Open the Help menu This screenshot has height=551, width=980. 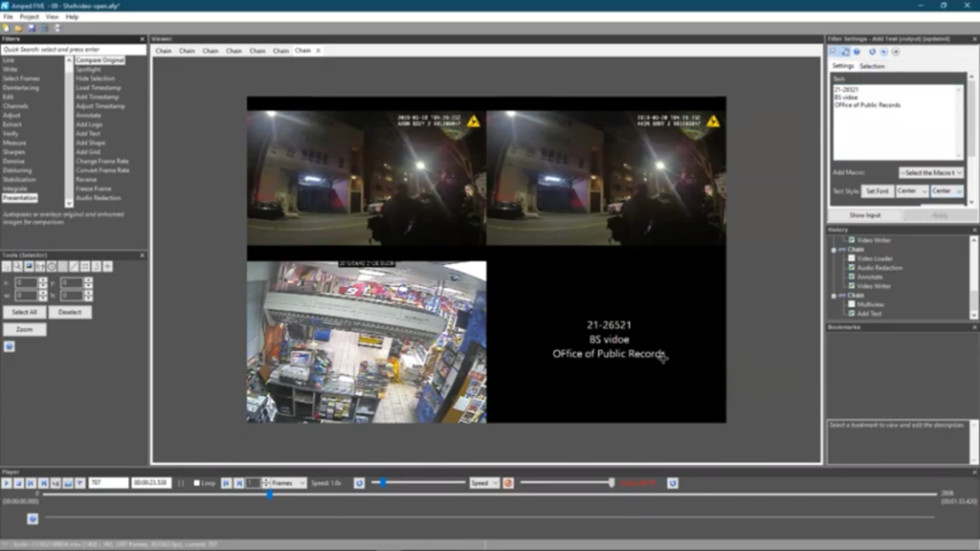click(x=72, y=17)
